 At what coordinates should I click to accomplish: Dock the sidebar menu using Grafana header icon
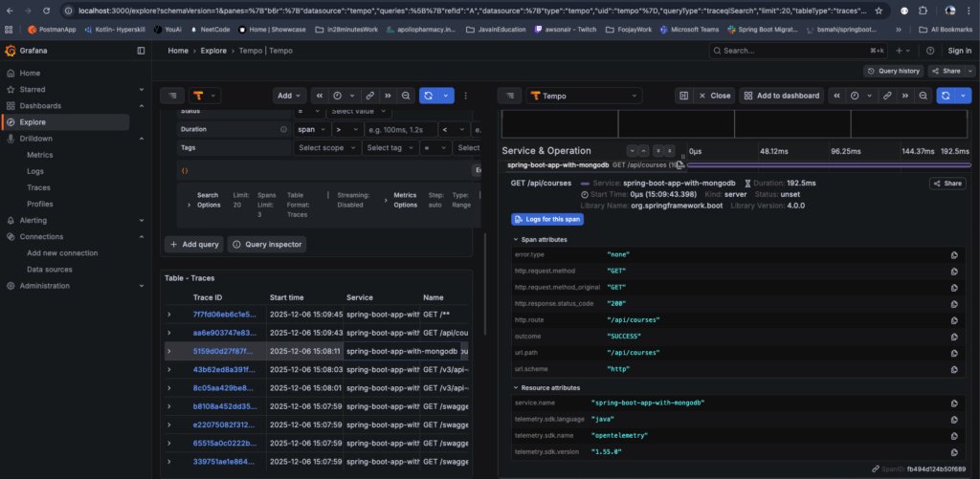[x=142, y=50]
